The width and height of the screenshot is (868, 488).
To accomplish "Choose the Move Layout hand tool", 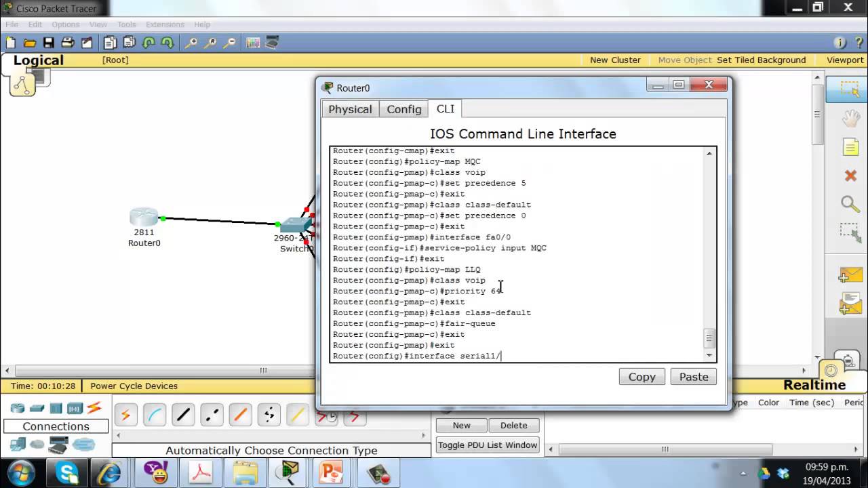I will [850, 118].
